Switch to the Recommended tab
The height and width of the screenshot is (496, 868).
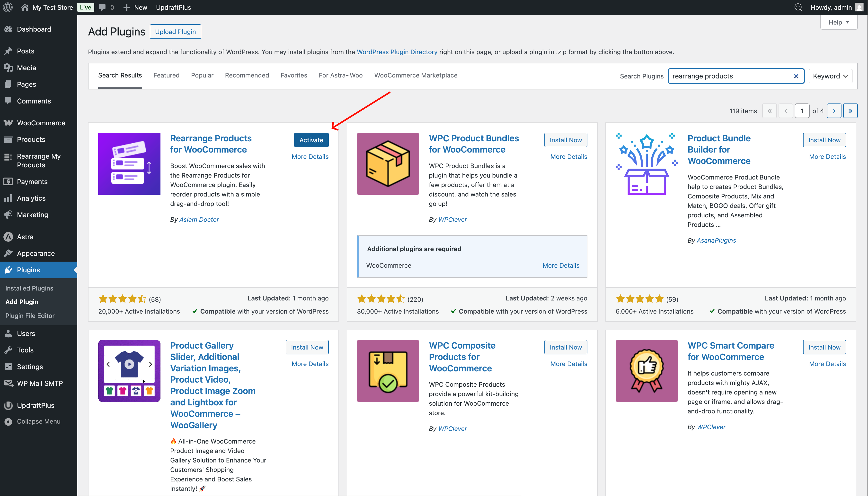[x=247, y=75]
